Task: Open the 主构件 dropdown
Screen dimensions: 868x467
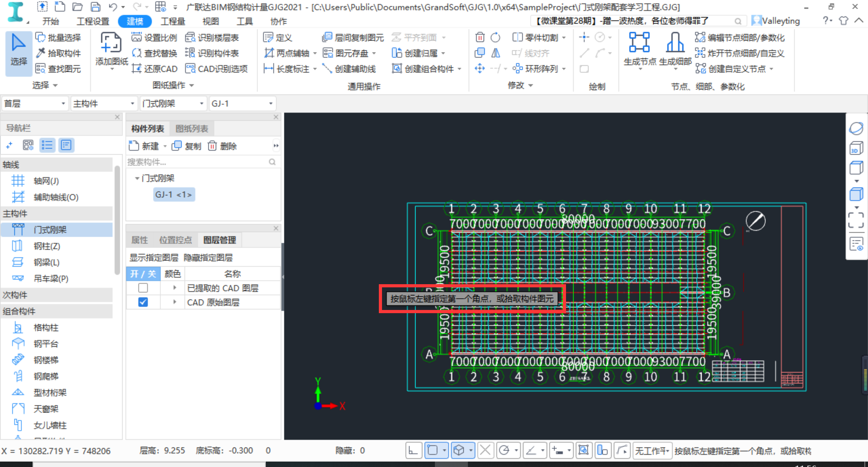Action: (x=104, y=104)
